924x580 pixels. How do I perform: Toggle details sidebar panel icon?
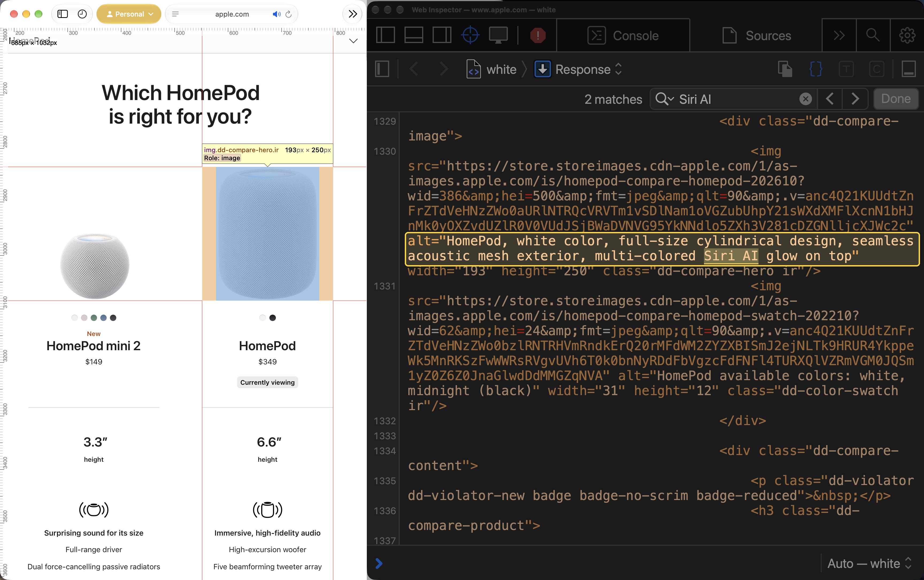[x=909, y=70]
